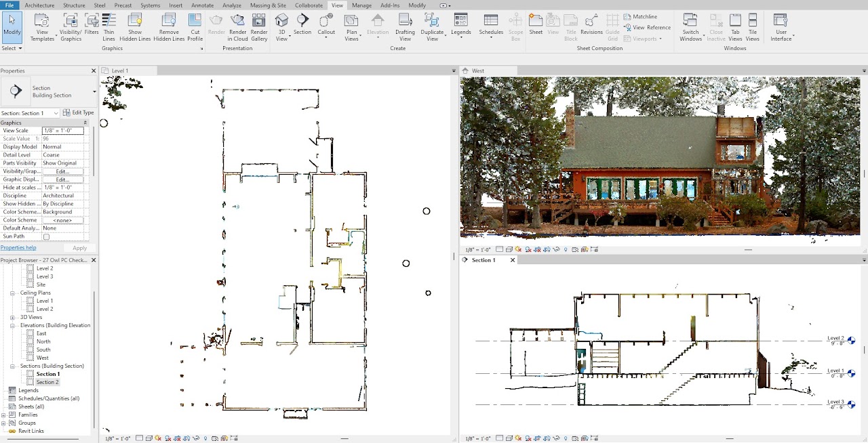Open the Section: Section 1 dropdown

pos(56,113)
